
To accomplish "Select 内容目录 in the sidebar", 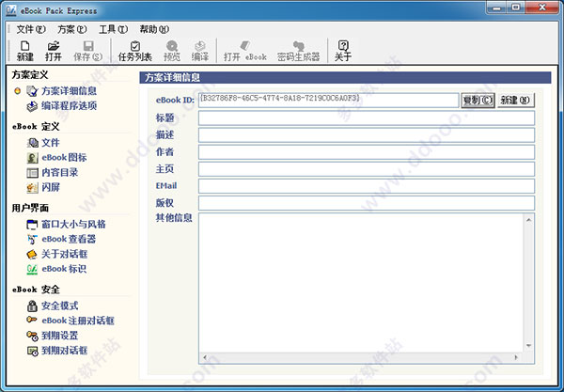I will pos(53,173).
